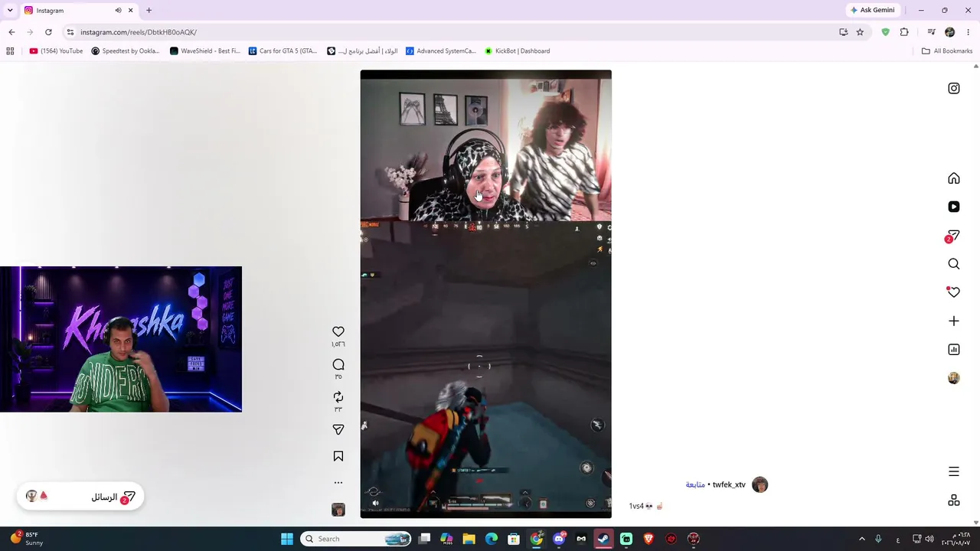
Task: Open Notifications heart in the sidebar
Action: (x=954, y=292)
